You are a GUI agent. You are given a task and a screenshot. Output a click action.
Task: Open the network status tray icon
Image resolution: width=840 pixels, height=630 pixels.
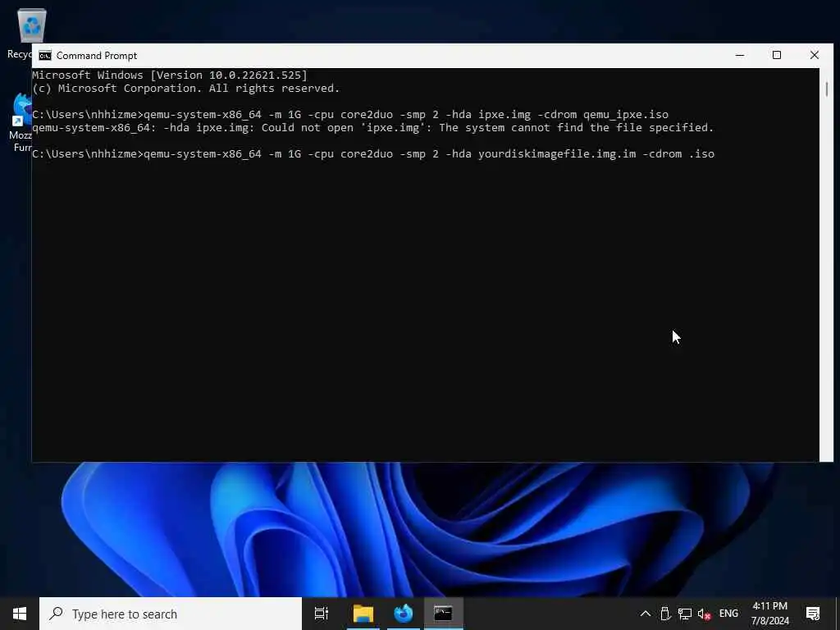click(x=684, y=614)
